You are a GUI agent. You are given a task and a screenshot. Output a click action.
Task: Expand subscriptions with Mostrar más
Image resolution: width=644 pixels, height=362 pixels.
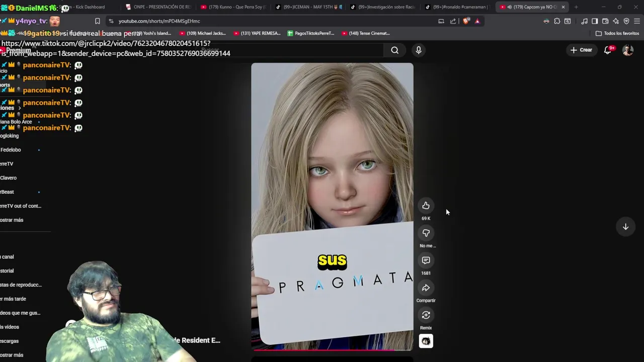pos(12,220)
